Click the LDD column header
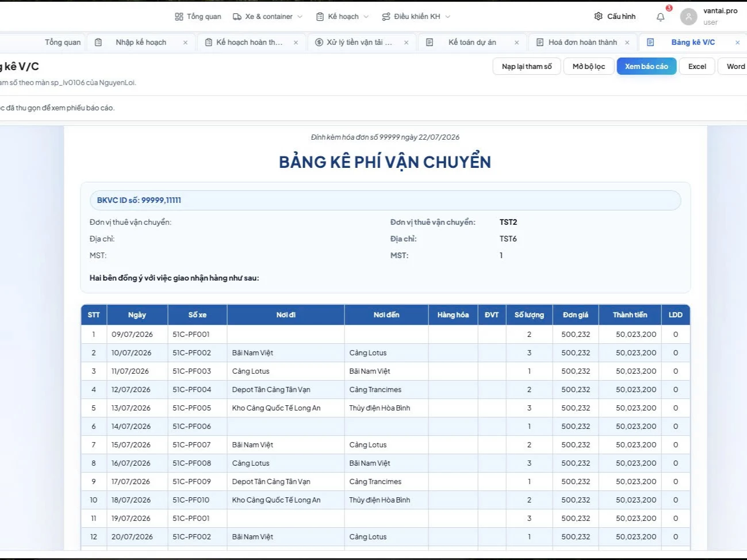 pyautogui.click(x=676, y=315)
